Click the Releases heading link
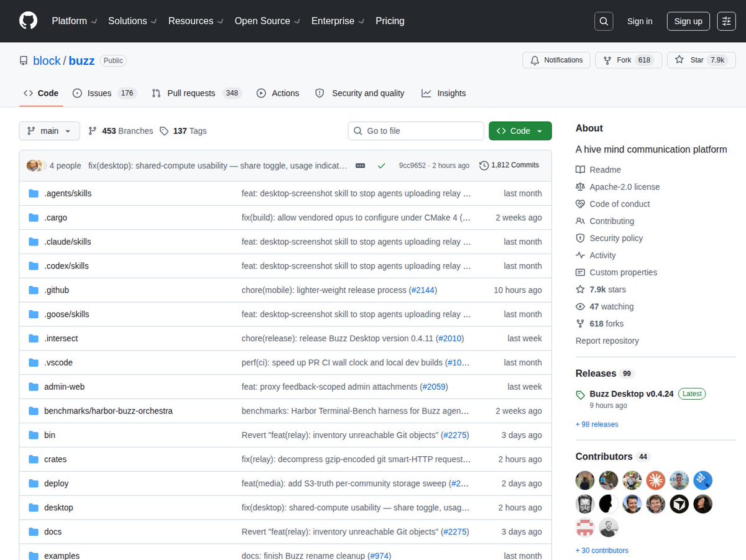The height and width of the screenshot is (560, 746). (x=596, y=374)
